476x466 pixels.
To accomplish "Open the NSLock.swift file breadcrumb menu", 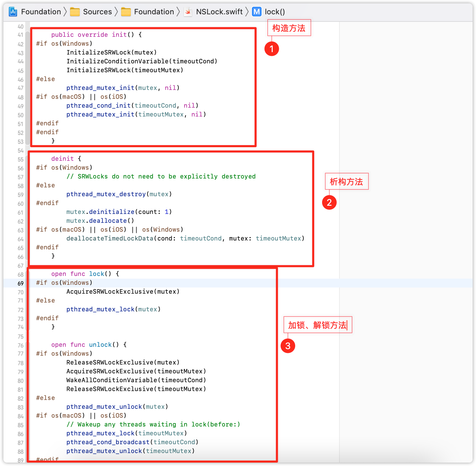I will tap(219, 12).
